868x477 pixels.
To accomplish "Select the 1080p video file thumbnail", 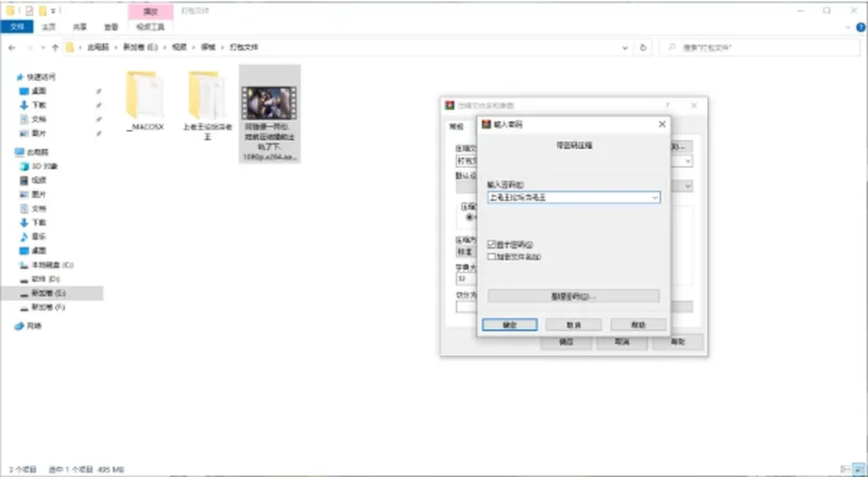I will coord(269,103).
